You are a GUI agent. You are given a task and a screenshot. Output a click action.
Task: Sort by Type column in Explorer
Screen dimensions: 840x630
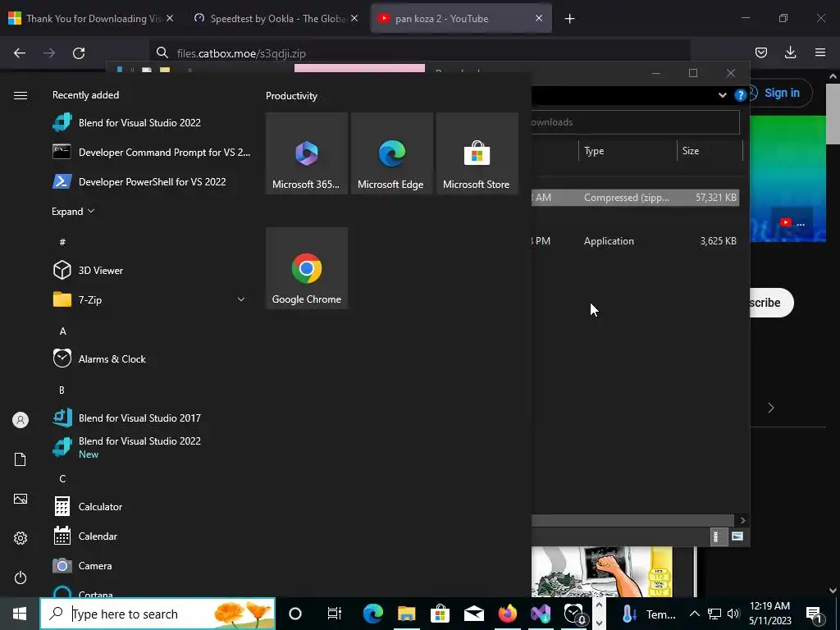tap(628, 151)
